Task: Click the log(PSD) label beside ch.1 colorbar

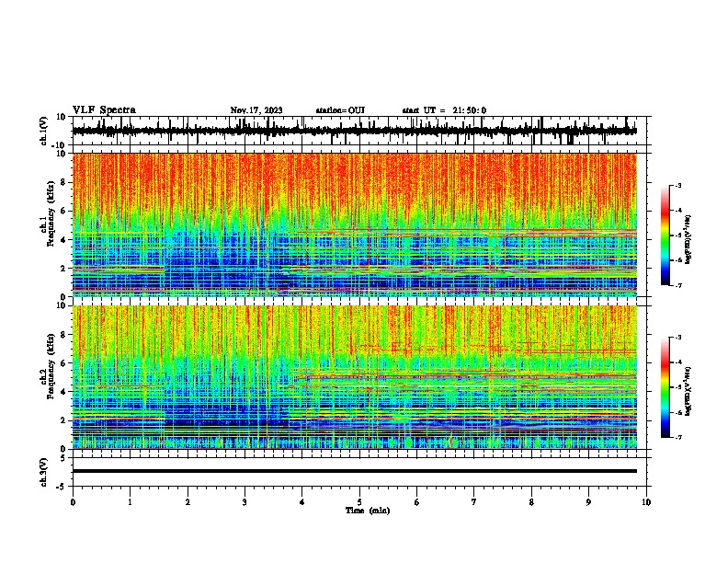Action: click(x=688, y=239)
